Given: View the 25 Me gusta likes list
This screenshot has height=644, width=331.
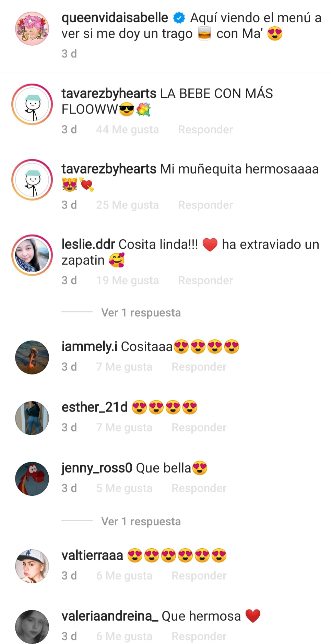Looking at the screenshot, I should pyautogui.click(x=128, y=205).
